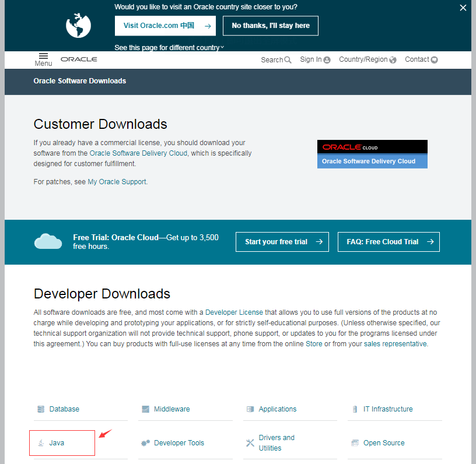Click the Java cup icon
This screenshot has width=476, height=464.
(x=41, y=443)
